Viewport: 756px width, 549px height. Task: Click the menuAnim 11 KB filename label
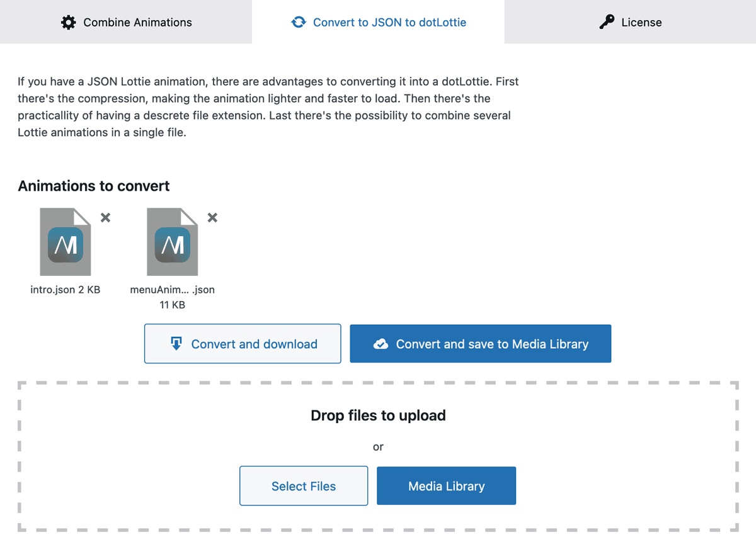(172, 297)
